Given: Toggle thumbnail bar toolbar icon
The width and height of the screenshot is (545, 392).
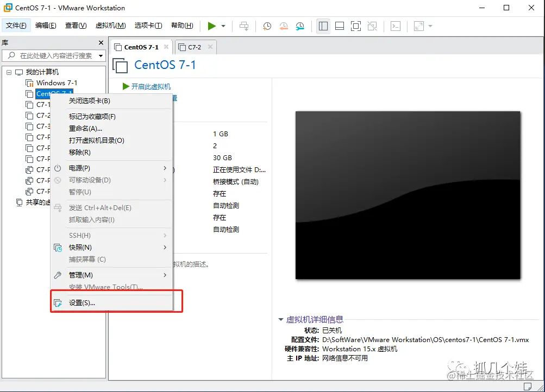Looking at the screenshot, I should [x=340, y=26].
